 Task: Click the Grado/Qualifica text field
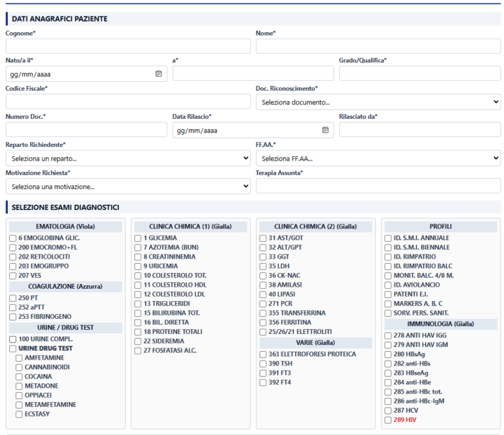click(420, 73)
